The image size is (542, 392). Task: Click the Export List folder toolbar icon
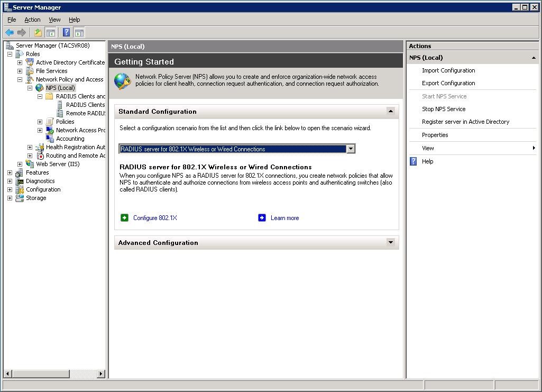pyautogui.click(x=38, y=32)
